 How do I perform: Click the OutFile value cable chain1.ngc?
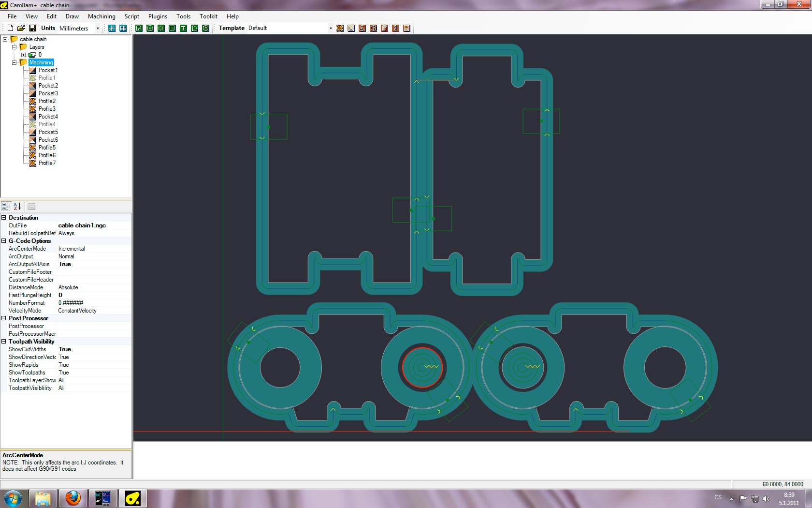coord(82,225)
